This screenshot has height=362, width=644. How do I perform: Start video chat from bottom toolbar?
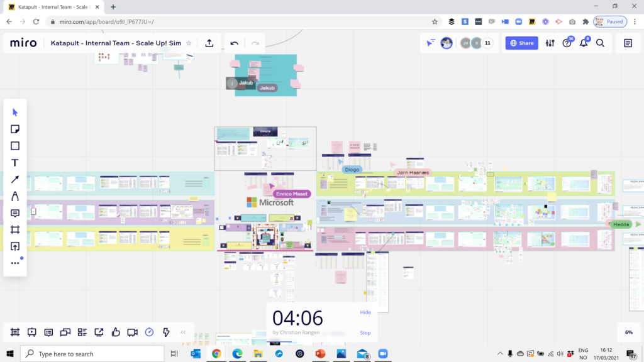pos(132,332)
